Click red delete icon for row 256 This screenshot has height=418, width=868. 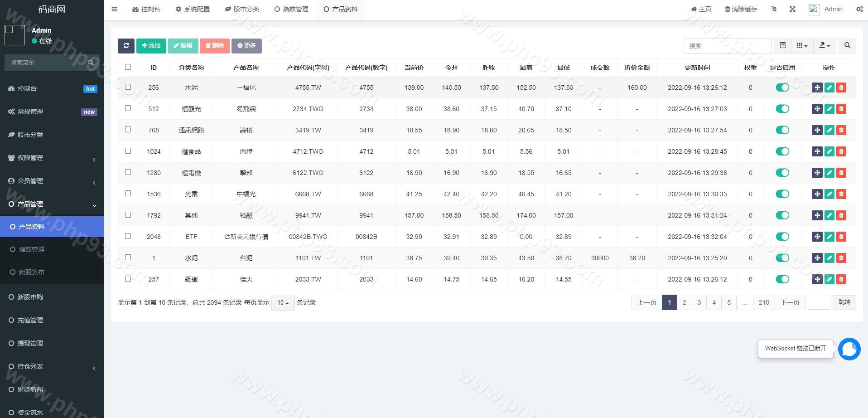tap(841, 87)
